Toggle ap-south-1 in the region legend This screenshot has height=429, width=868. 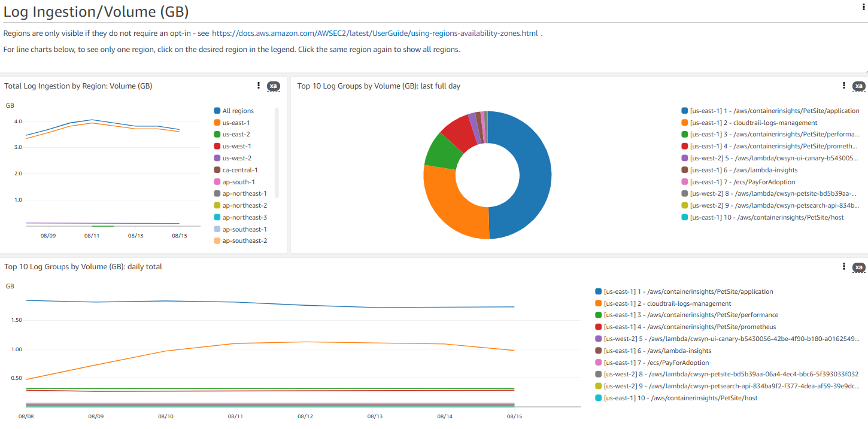pyautogui.click(x=236, y=181)
